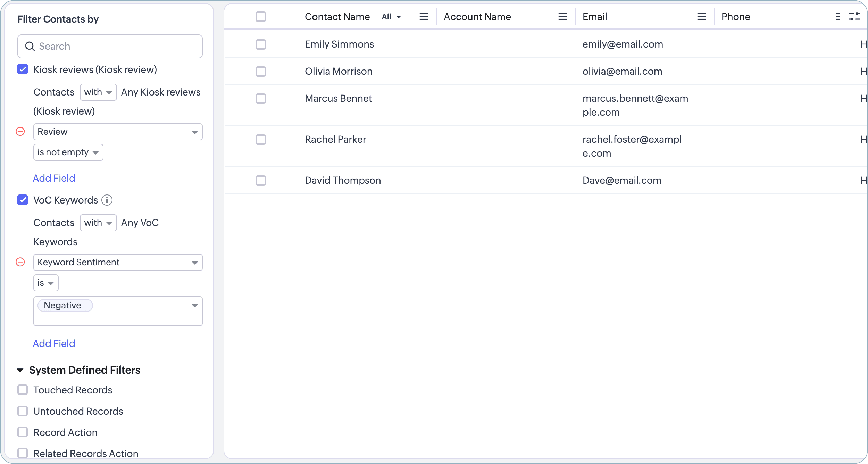Screen dimensions: 868x464
Task: Open the All contacts view dropdown
Action: [x=391, y=17]
